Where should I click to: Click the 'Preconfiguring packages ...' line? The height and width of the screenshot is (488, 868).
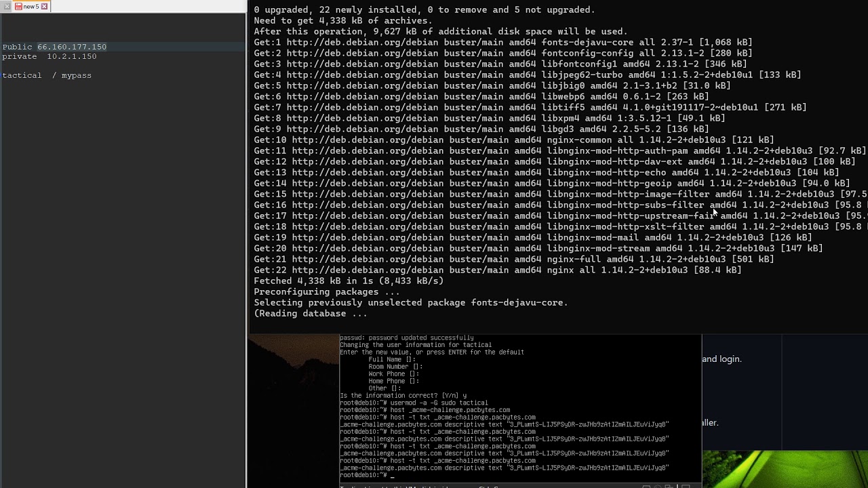pyautogui.click(x=327, y=291)
